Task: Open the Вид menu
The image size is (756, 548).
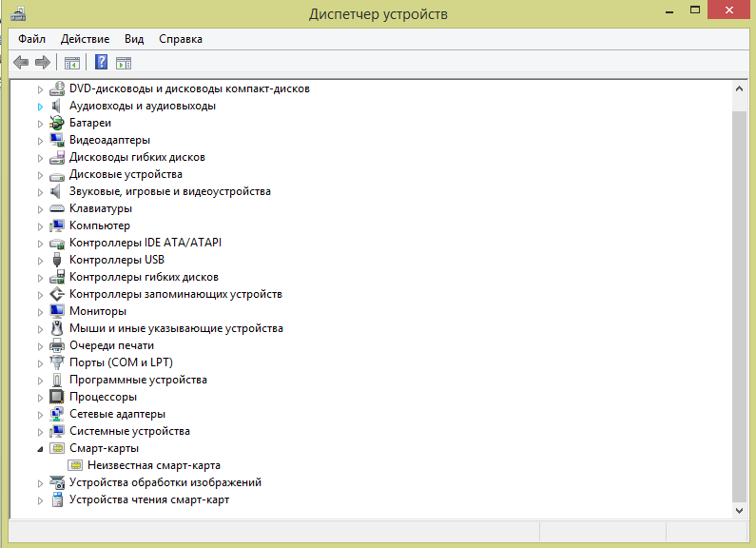Action: tap(134, 39)
